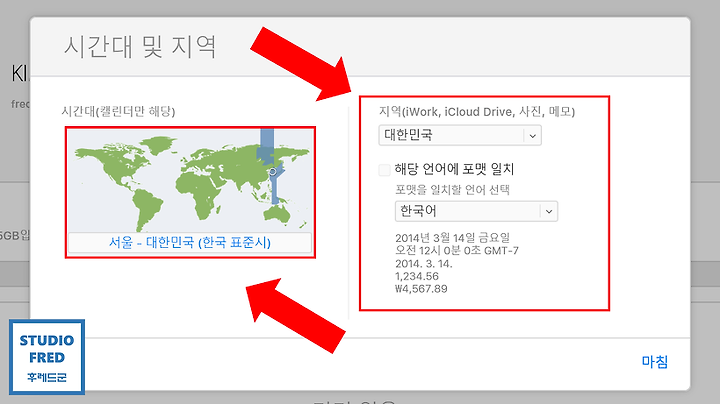
Task: Click the 시간대 및 지역 dialog title
Action: click(140, 47)
